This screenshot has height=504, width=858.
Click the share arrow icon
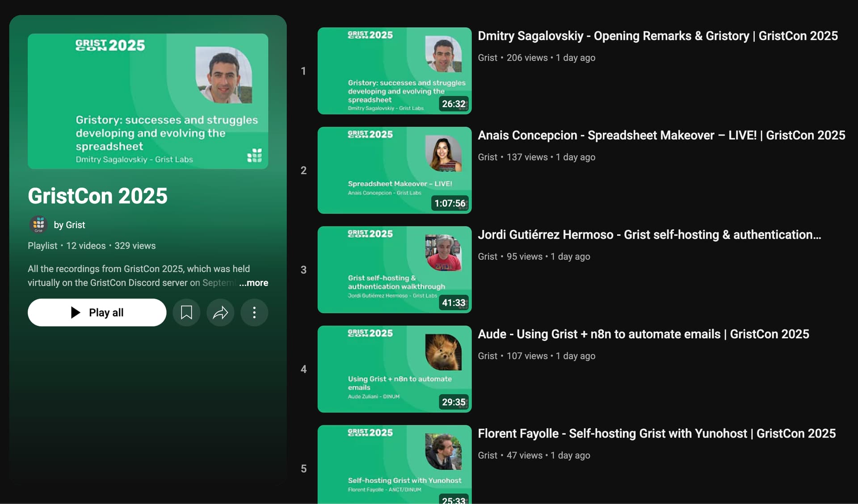(x=220, y=312)
